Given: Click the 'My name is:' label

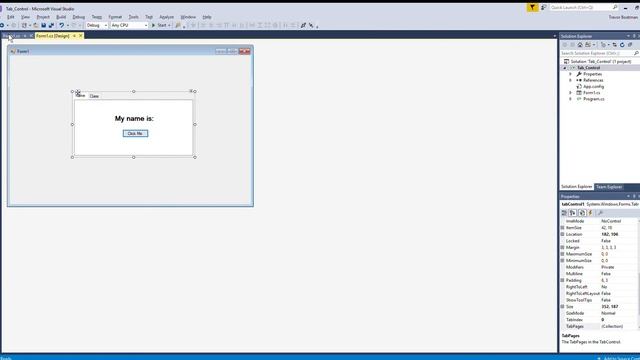Looking at the screenshot, I should click(x=134, y=119).
